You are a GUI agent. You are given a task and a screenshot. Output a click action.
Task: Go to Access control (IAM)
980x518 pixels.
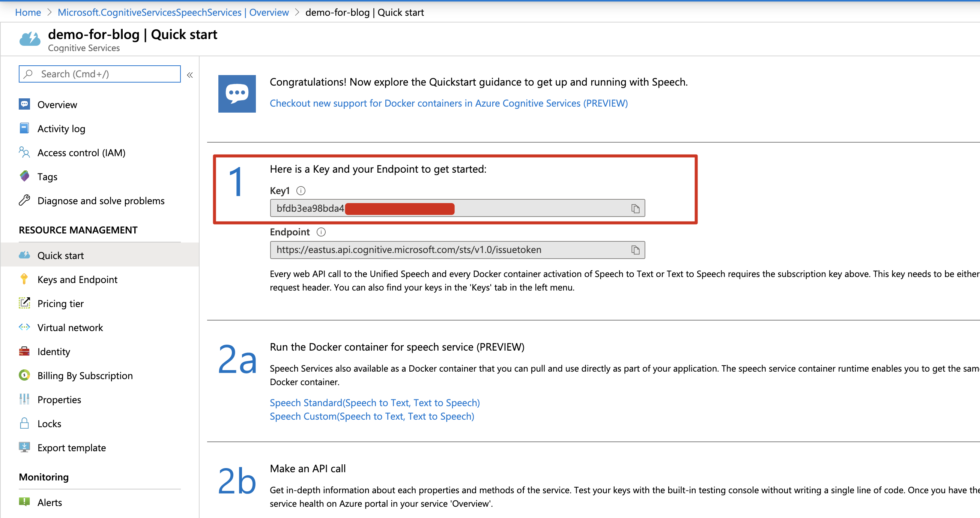tap(81, 153)
